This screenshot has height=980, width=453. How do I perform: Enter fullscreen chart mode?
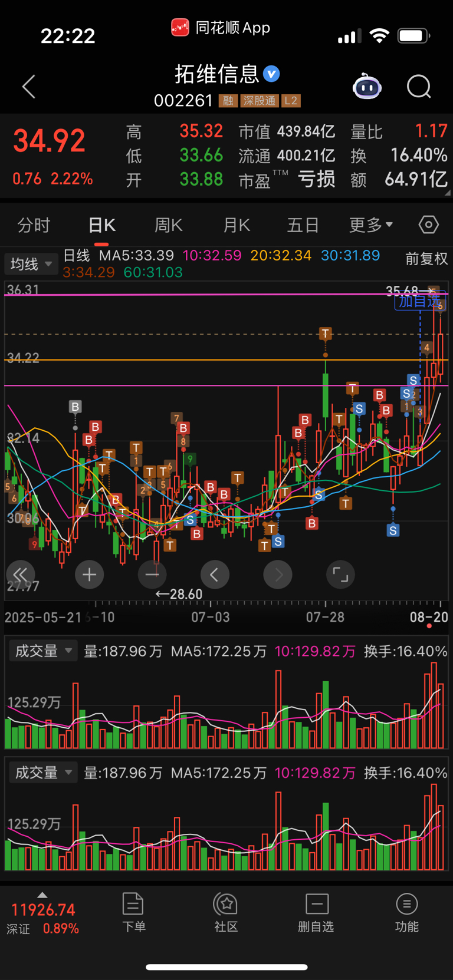coord(340,575)
